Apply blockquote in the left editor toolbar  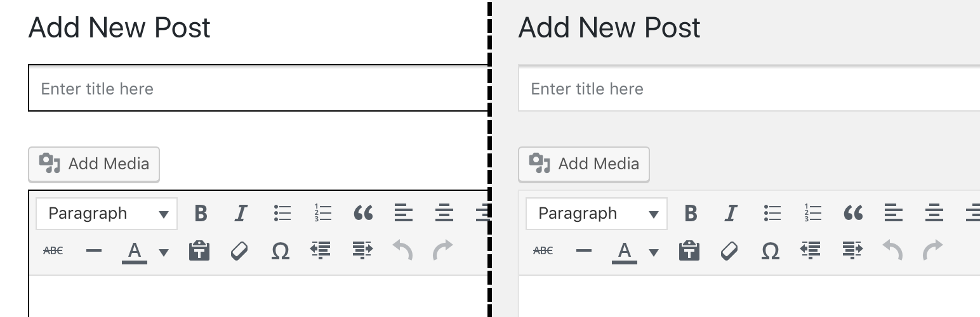(363, 214)
